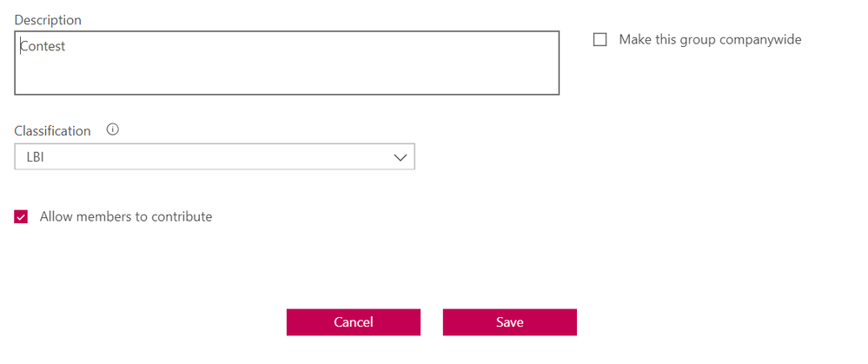Image resolution: width=868 pixels, height=364 pixels.
Task: Place cursor at end of the Contest line
Action: [67, 47]
